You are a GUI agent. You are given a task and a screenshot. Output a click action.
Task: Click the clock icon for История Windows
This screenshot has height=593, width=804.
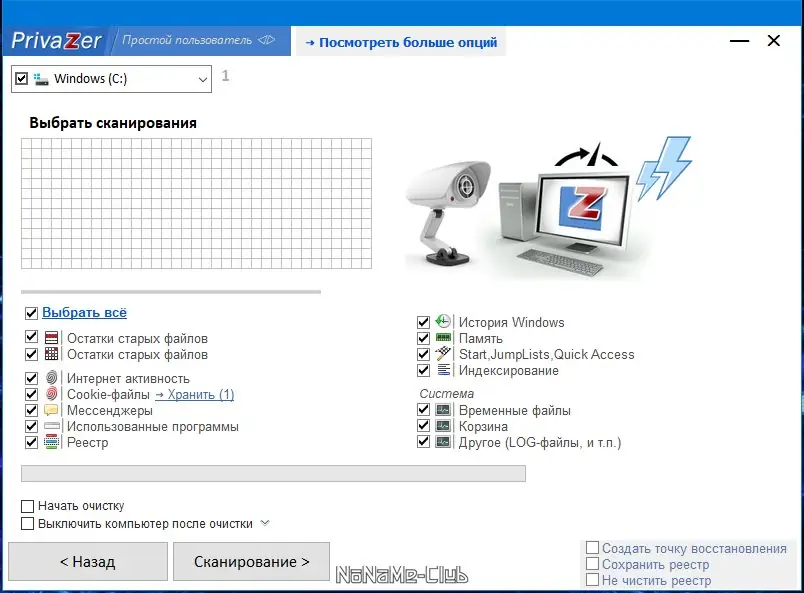pyautogui.click(x=443, y=322)
